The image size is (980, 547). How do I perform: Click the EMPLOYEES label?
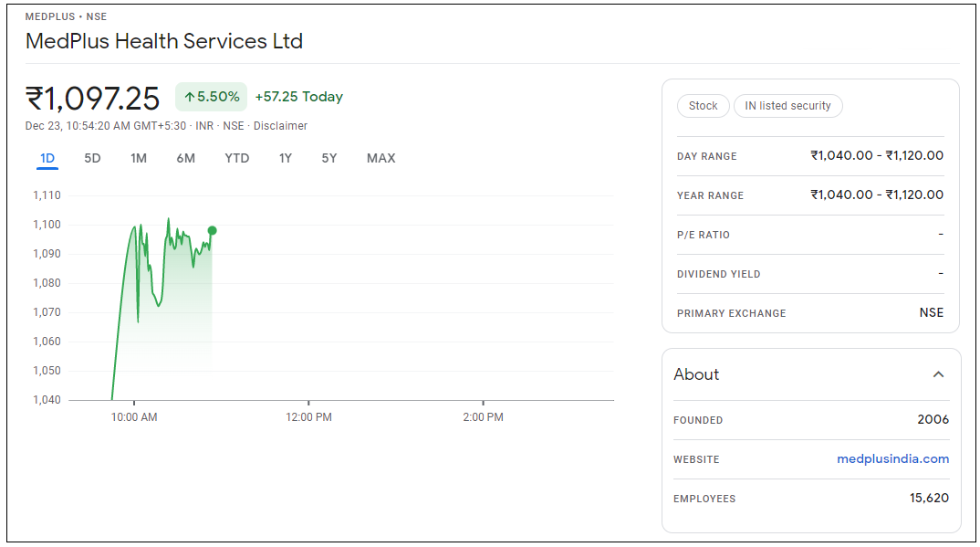[704, 500]
